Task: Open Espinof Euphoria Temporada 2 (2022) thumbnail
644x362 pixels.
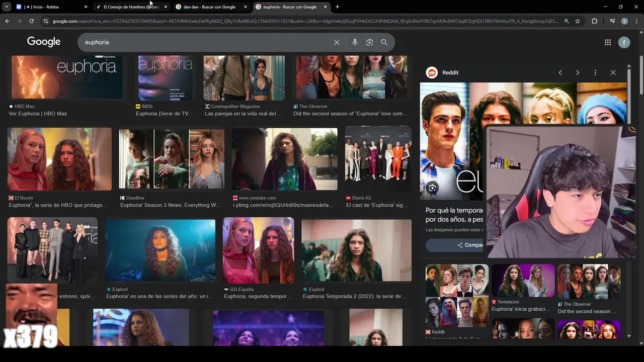Action: click(x=356, y=250)
